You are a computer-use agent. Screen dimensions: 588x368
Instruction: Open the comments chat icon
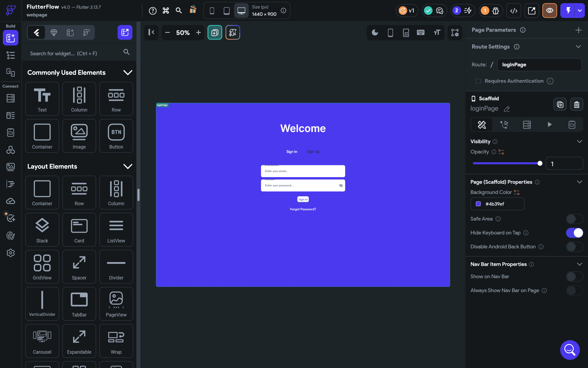pos(440,11)
